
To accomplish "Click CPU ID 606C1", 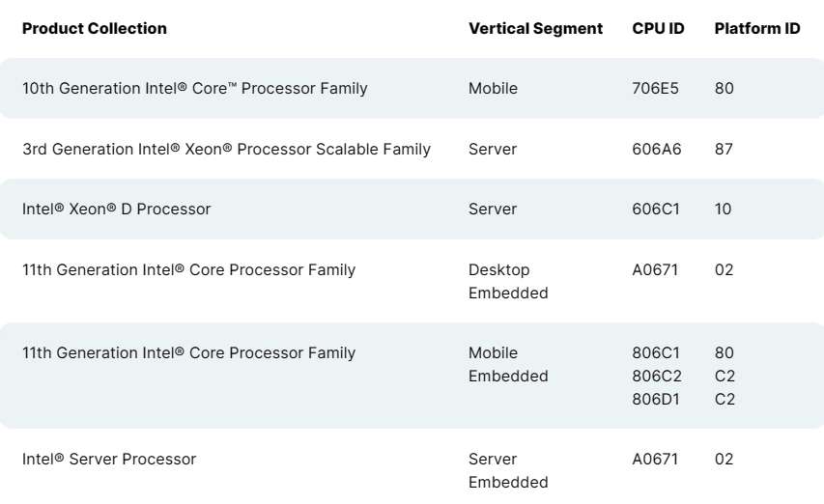I will [x=656, y=209].
